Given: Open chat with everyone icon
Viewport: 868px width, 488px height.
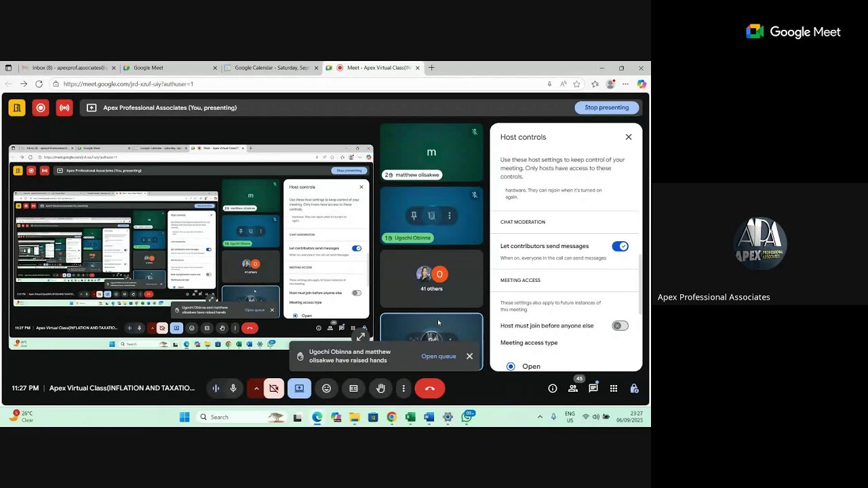Looking at the screenshot, I should point(593,388).
